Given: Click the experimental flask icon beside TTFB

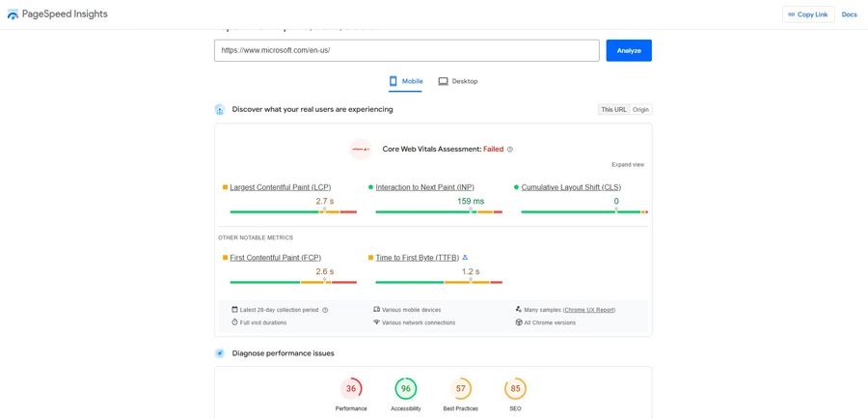Looking at the screenshot, I should click(465, 257).
